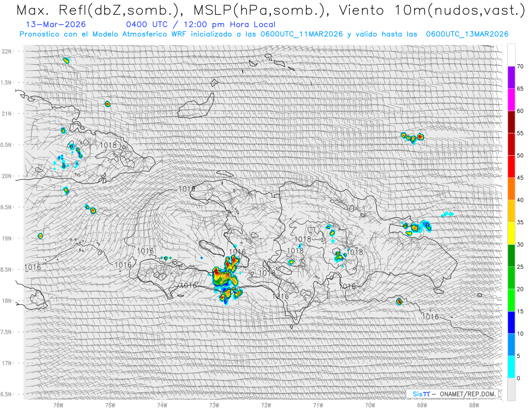
Task: Click the '73W' longitude label
Action: tap(214, 406)
